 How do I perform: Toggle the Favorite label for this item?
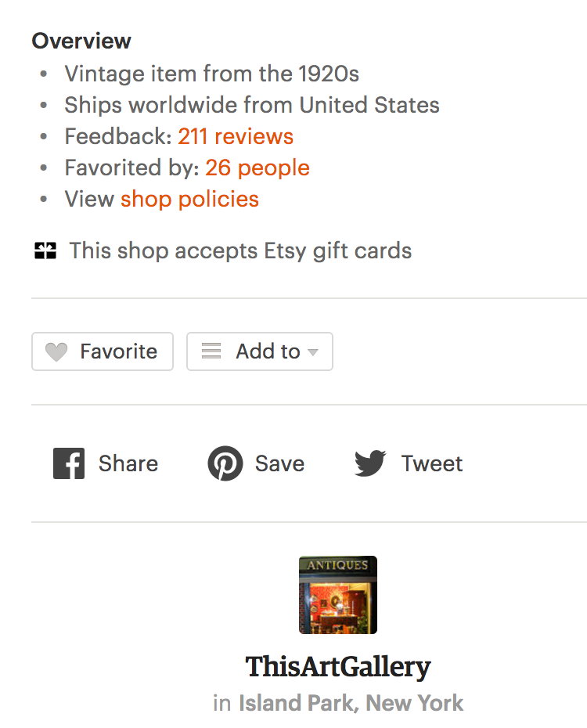(118, 351)
